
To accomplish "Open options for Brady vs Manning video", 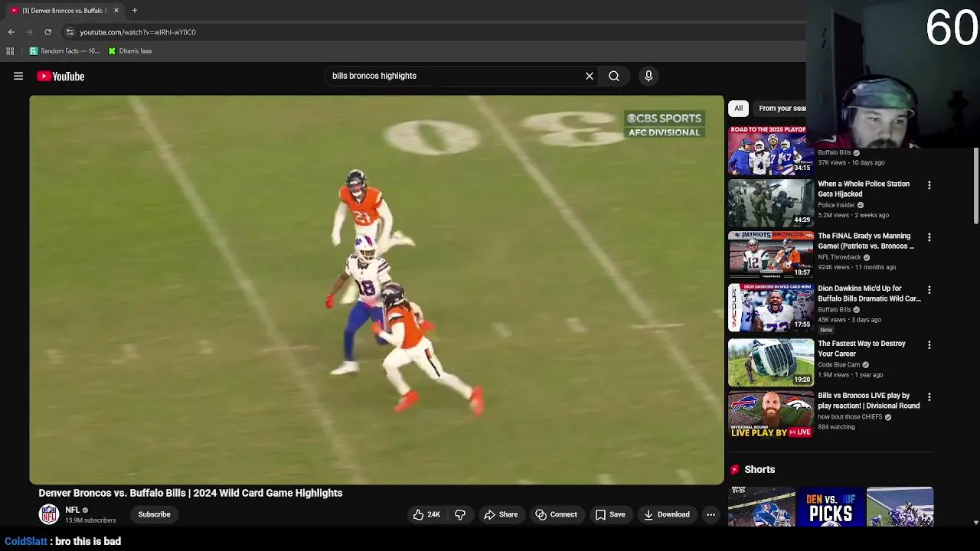I will (929, 237).
